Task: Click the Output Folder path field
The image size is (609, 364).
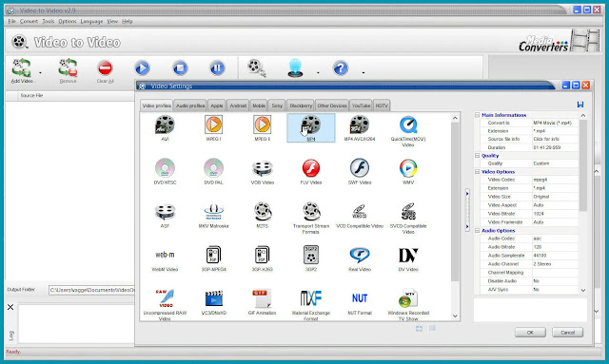Action: pyautogui.click(x=91, y=290)
